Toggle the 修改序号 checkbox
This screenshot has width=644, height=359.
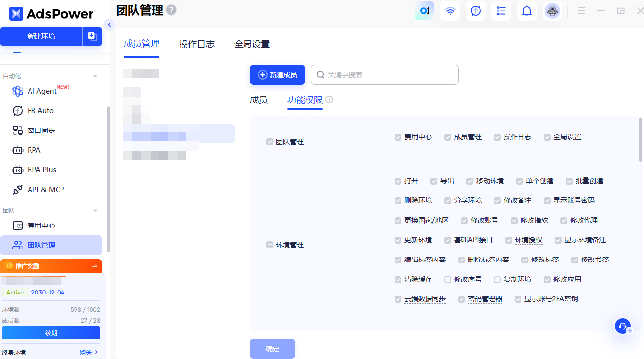(448, 280)
